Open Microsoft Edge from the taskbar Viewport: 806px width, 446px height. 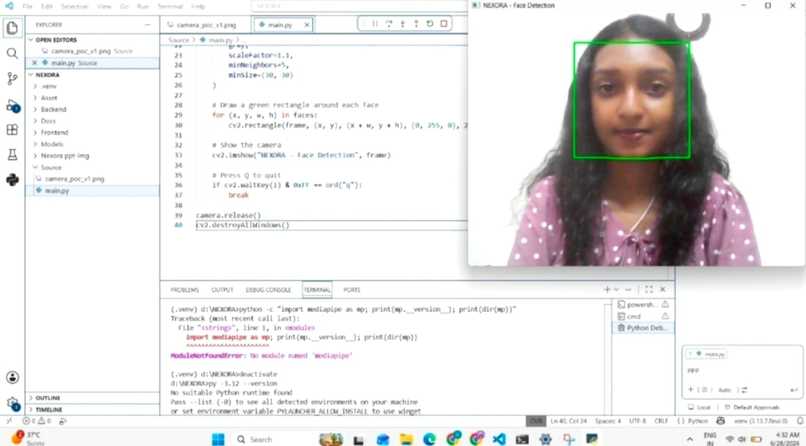(430, 439)
